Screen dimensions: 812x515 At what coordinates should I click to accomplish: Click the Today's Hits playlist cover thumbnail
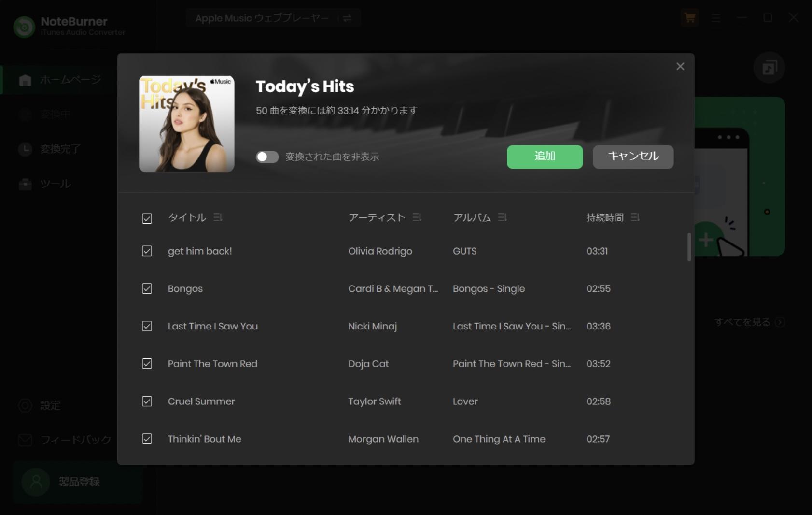186,124
